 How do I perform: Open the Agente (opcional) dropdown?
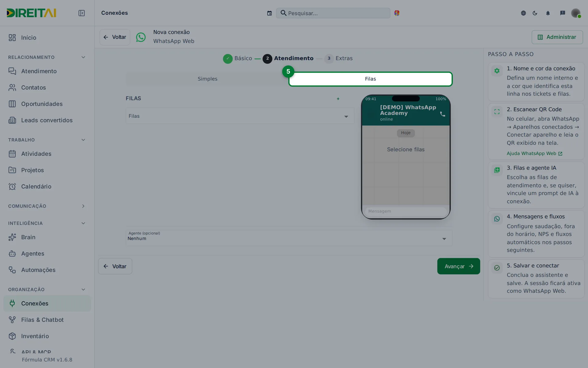(289, 238)
